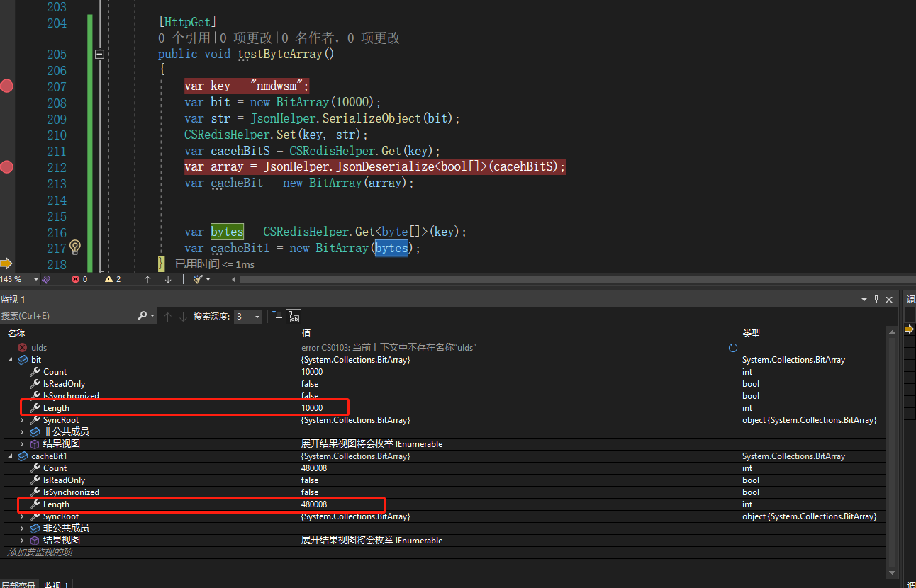Click the 值 column header
This screenshot has width=916, height=588.
pyautogui.click(x=519, y=334)
